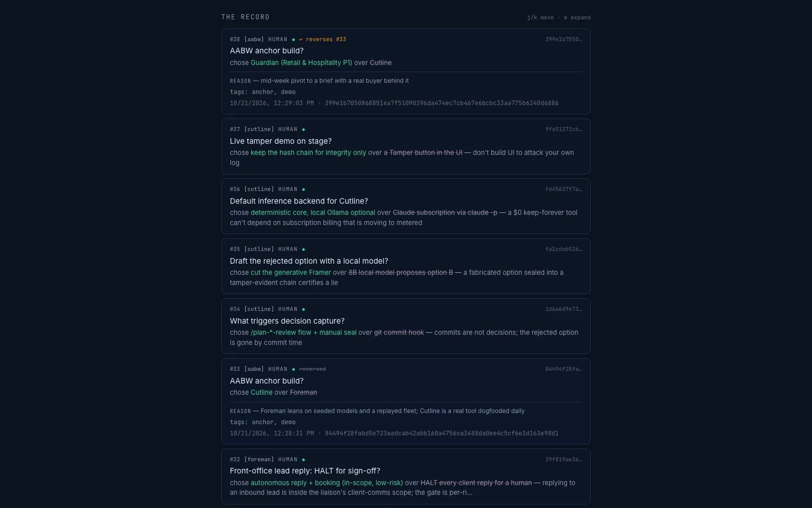Click the green diamond on entry #38

point(293,40)
